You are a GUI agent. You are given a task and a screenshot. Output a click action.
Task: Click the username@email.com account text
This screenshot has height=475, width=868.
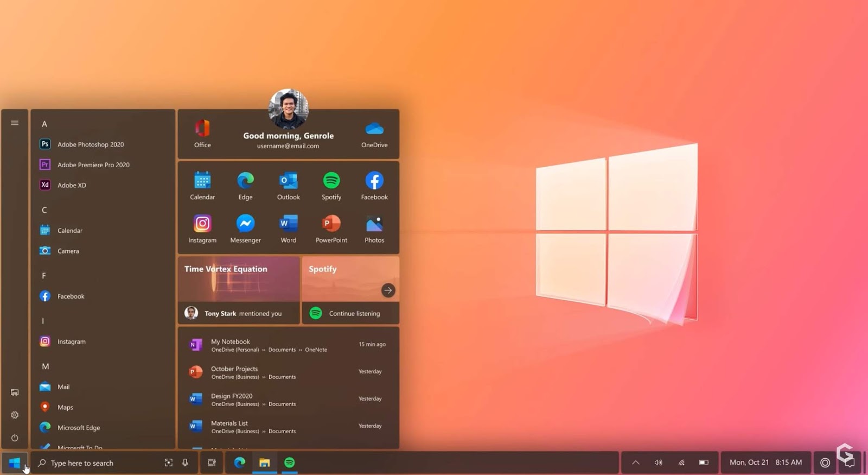(288, 146)
